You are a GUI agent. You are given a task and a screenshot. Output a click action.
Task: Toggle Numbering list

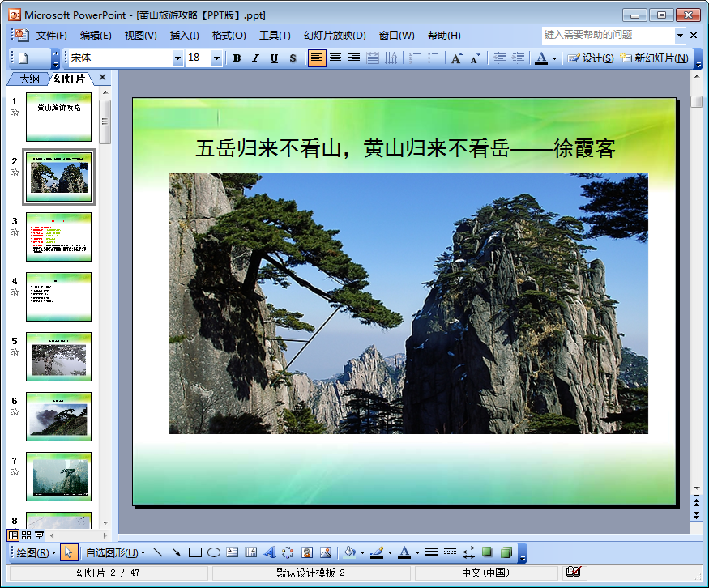point(415,58)
